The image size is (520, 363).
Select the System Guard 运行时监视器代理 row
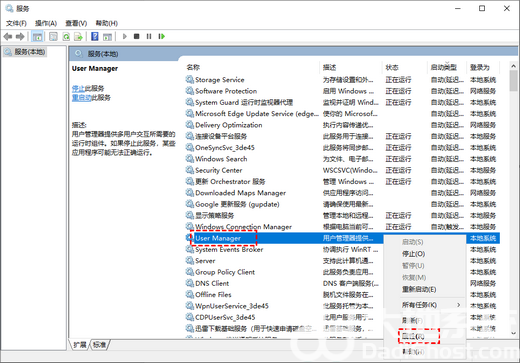(342, 102)
